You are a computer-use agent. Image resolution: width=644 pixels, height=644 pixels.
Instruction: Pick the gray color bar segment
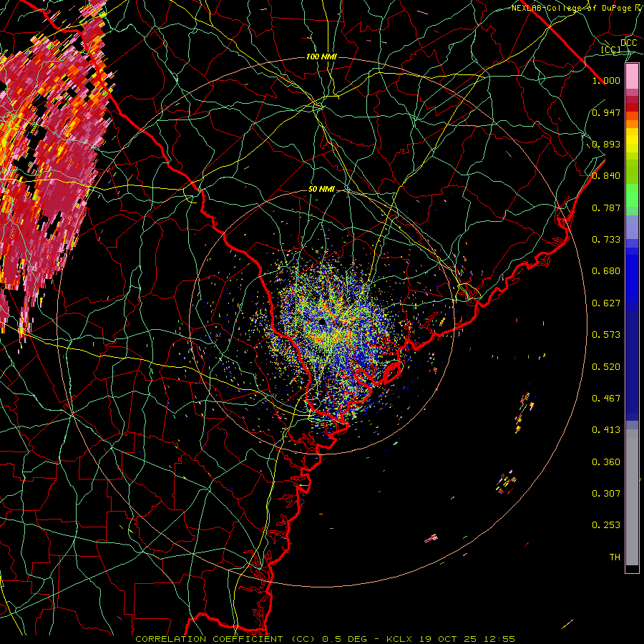(632, 497)
